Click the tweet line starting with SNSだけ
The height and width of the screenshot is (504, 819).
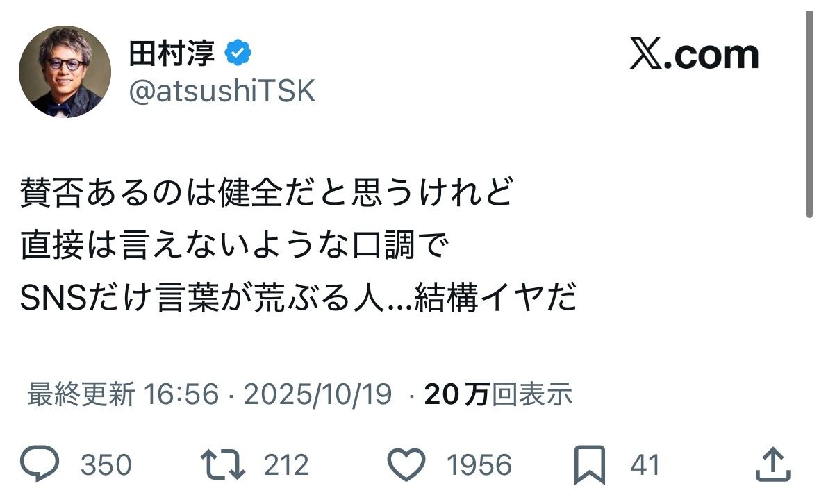pyautogui.click(x=298, y=301)
